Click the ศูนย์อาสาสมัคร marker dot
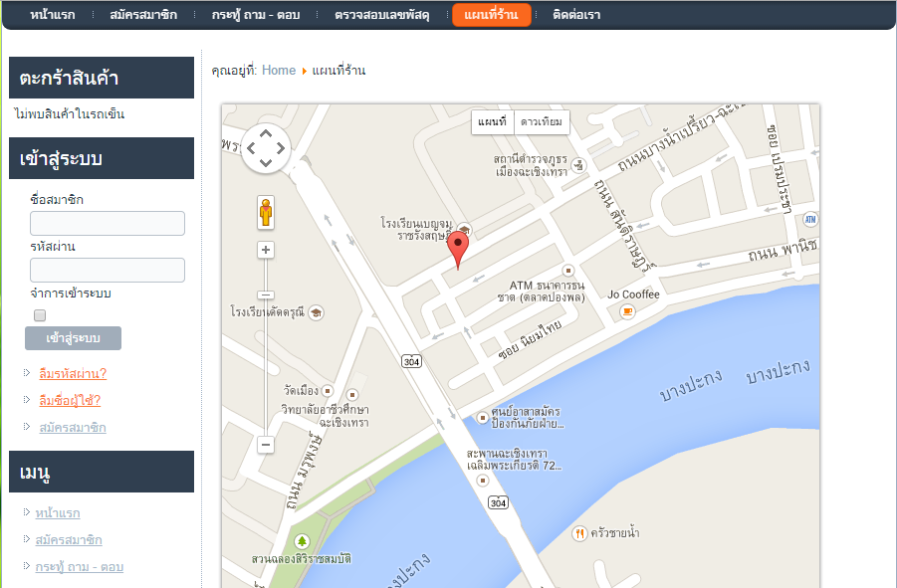897x588 pixels. tap(483, 418)
